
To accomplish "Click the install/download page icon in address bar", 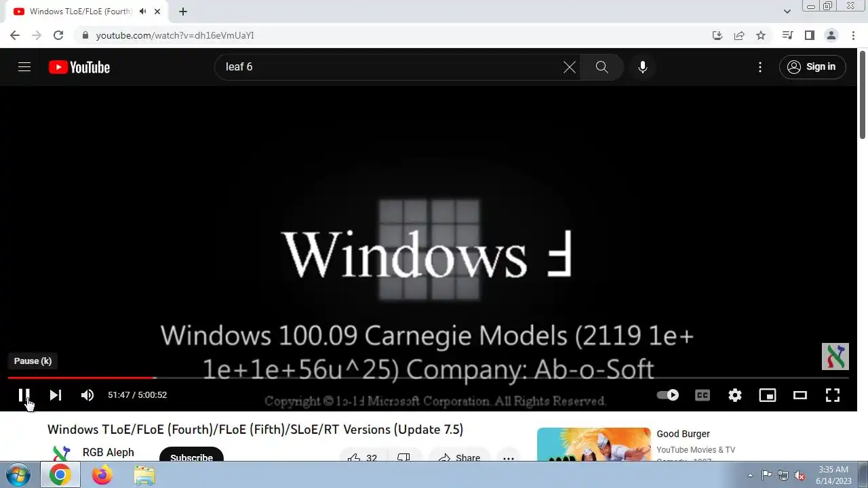I will (717, 35).
